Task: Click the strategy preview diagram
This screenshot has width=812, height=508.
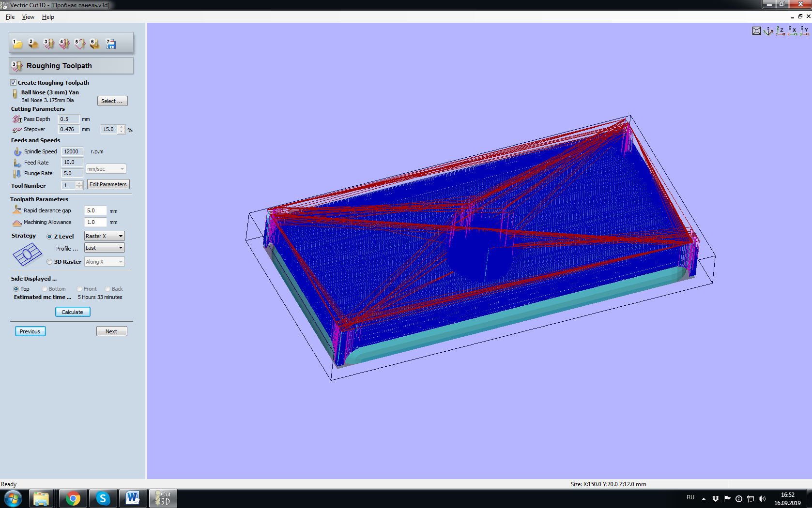Action: pos(27,254)
